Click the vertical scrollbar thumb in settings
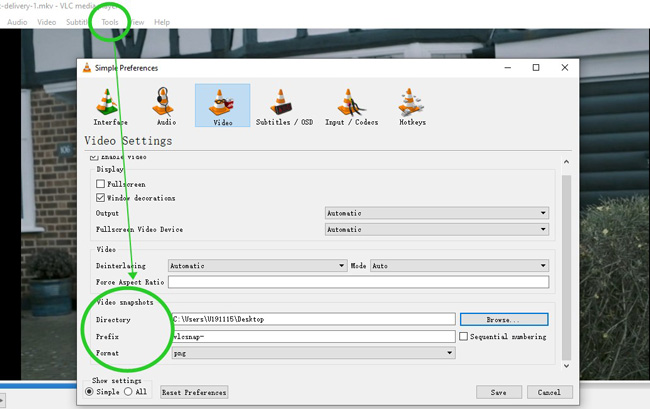 [x=566, y=267]
